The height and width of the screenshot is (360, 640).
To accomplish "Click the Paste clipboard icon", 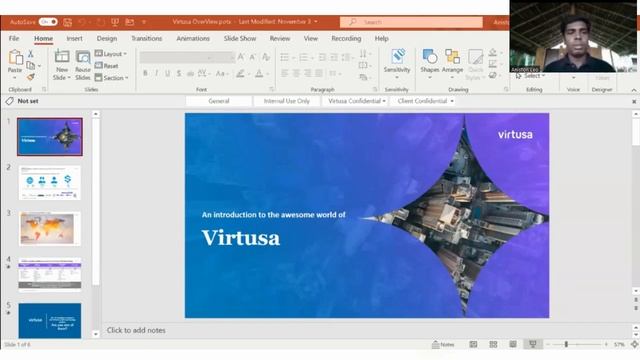I will (x=16, y=58).
